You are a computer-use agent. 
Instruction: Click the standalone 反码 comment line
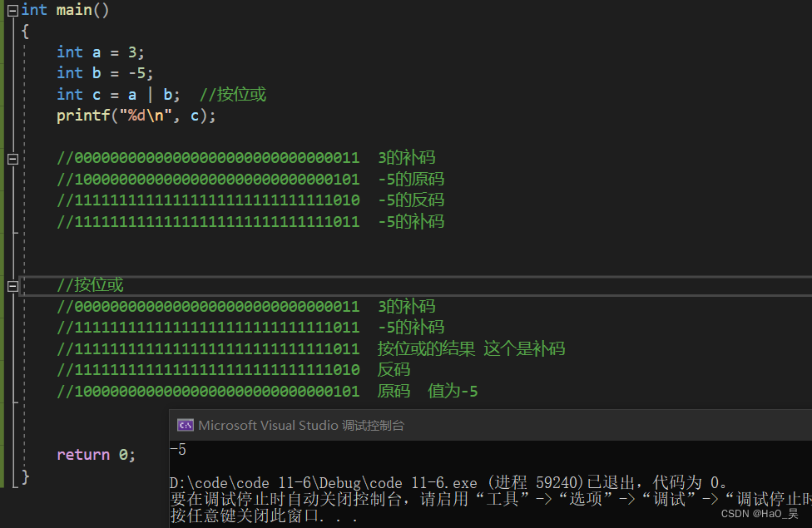point(234,370)
